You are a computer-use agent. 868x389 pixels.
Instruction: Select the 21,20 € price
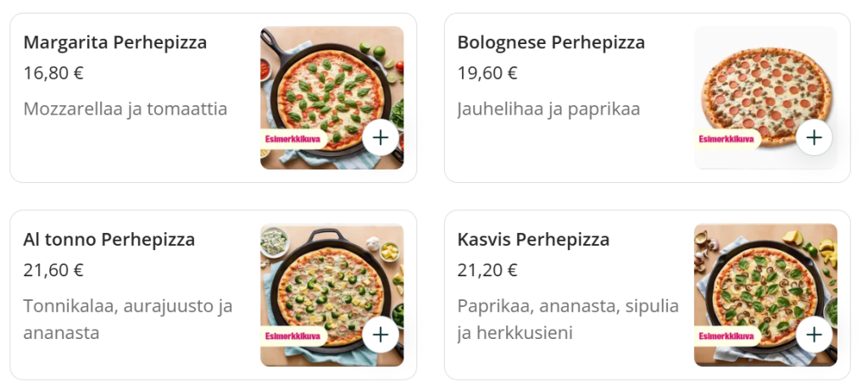[x=487, y=270]
